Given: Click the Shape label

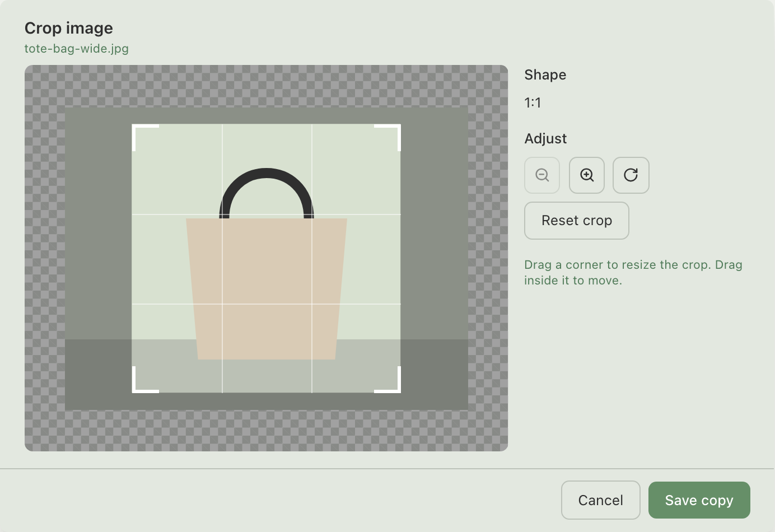Looking at the screenshot, I should (545, 75).
